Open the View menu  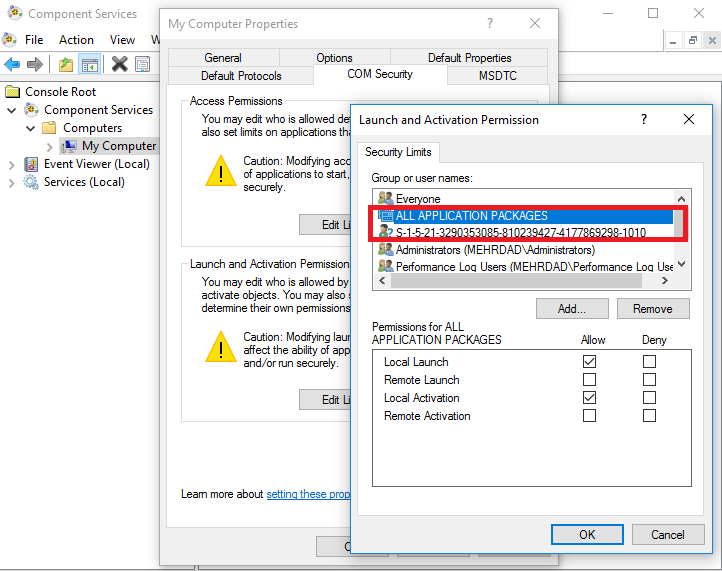122,40
